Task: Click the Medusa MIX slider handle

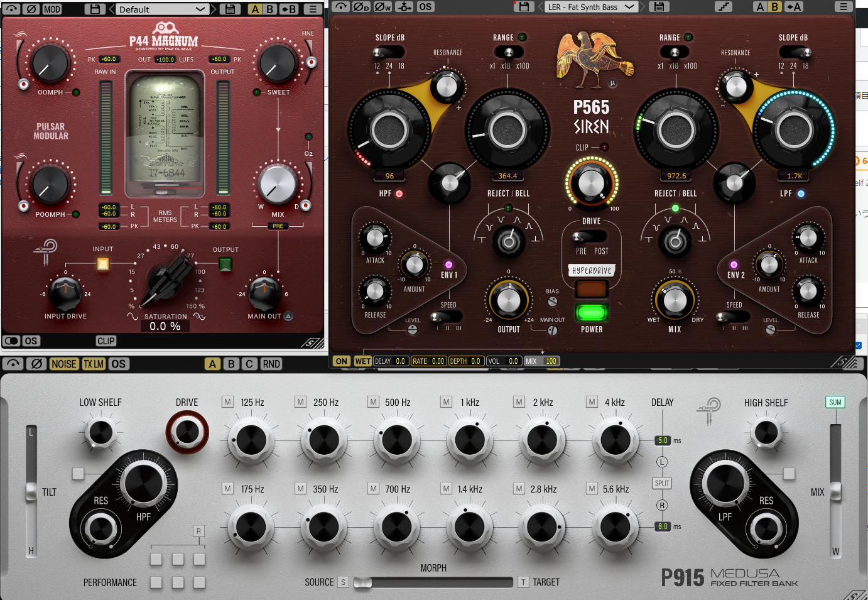Action: [x=835, y=491]
